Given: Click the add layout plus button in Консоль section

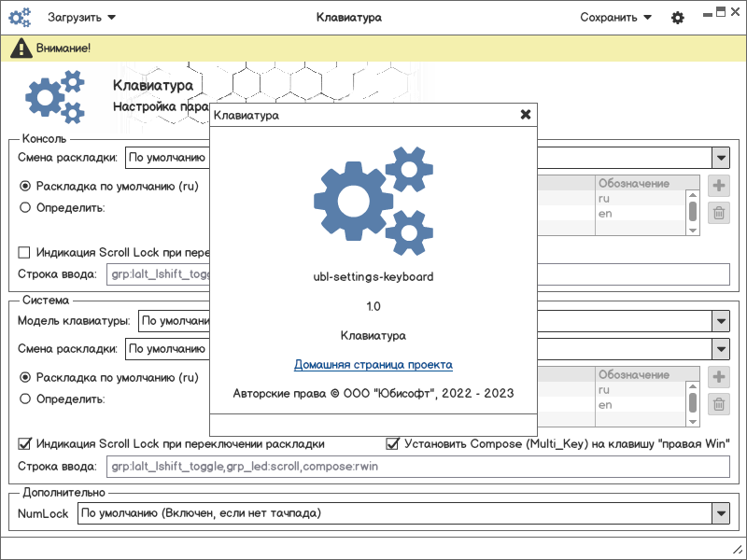Looking at the screenshot, I should coord(718,186).
